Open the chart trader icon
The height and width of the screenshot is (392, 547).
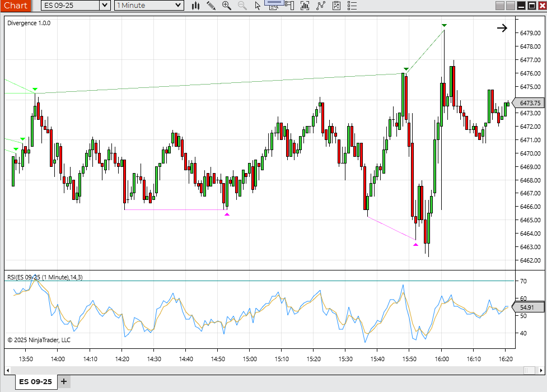coord(289,6)
